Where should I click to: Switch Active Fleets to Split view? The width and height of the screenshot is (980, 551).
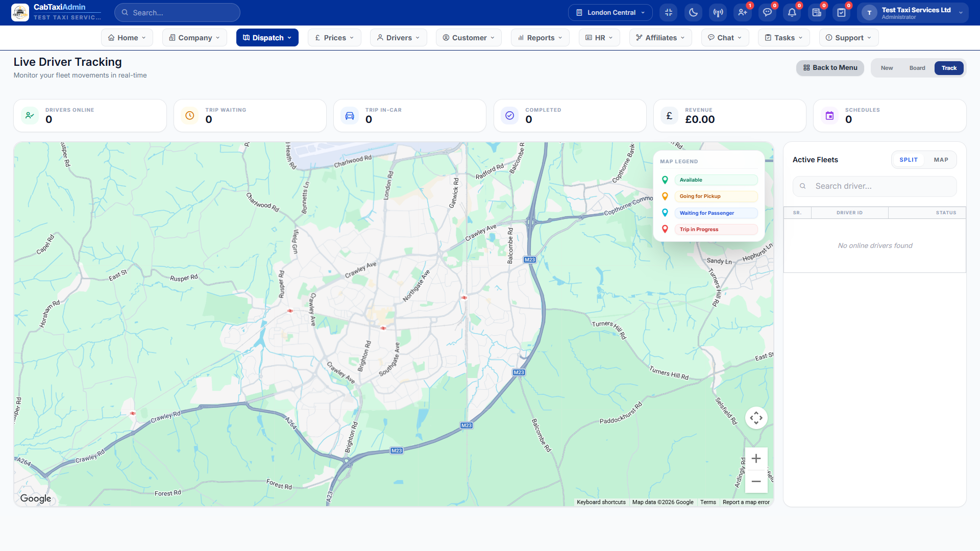pyautogui.click(x=909, y=160)
